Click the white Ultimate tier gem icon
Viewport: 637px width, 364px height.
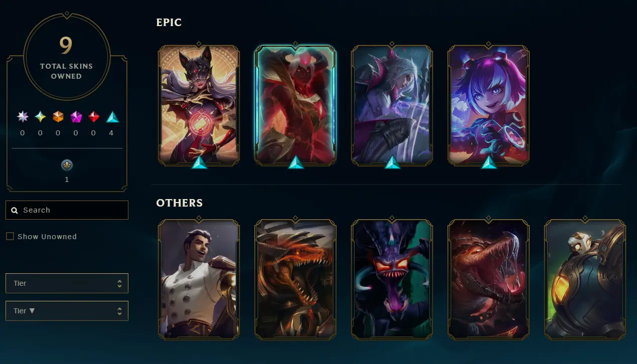click(22, 117)
